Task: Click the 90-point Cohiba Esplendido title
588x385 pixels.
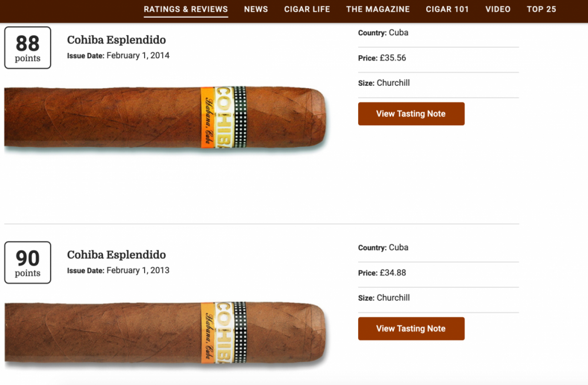Action: point(116,255)
